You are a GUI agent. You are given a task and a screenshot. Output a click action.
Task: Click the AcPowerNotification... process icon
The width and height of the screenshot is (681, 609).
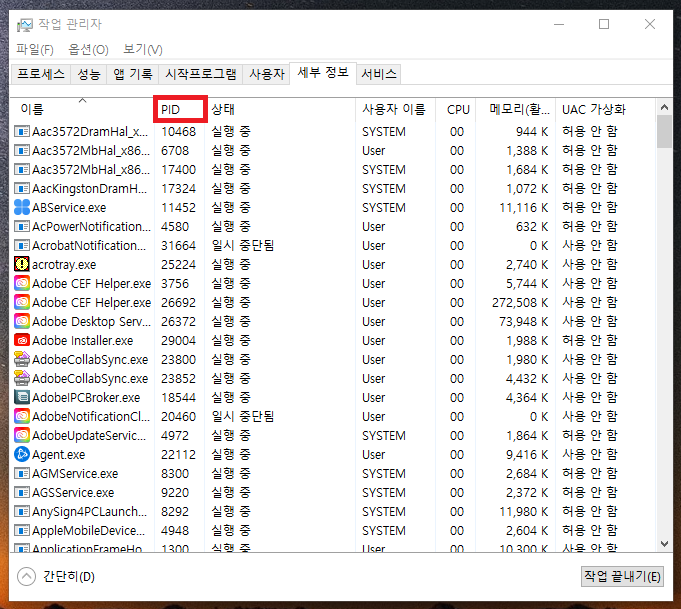[x=22, y=226]
